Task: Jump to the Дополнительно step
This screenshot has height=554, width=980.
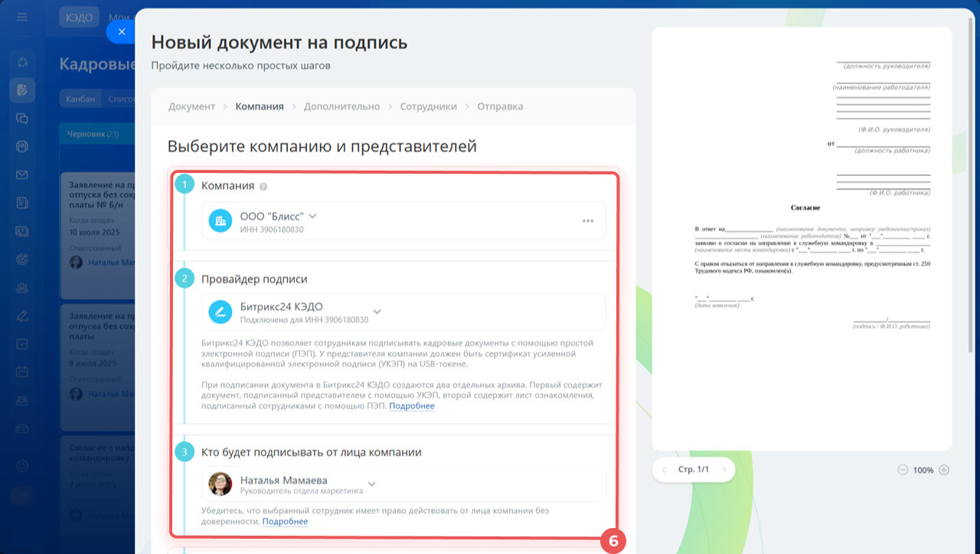Action: (341, 106)
